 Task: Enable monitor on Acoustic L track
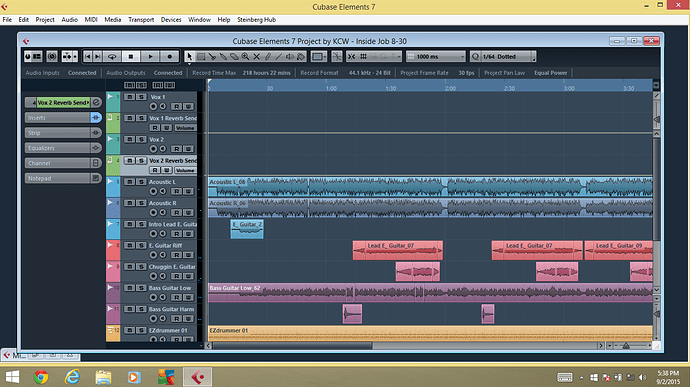163,191
